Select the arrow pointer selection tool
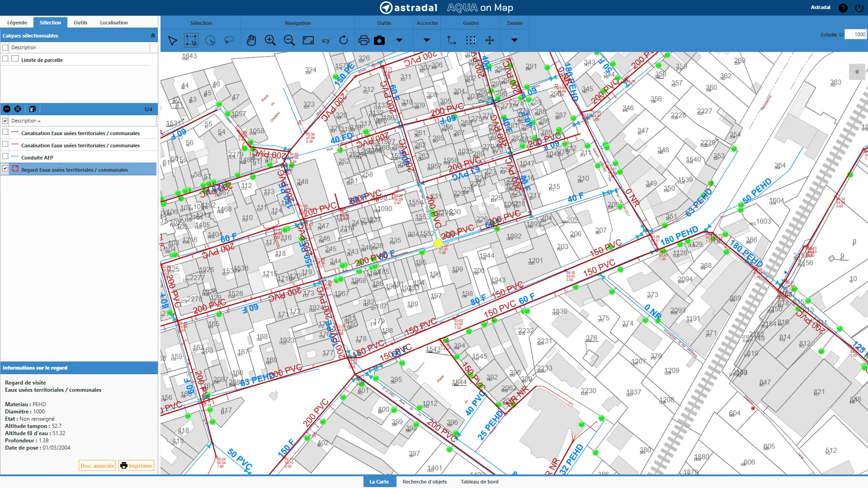Image resolution: width=868 pixels, height=488 pixels. coord(172,41)
